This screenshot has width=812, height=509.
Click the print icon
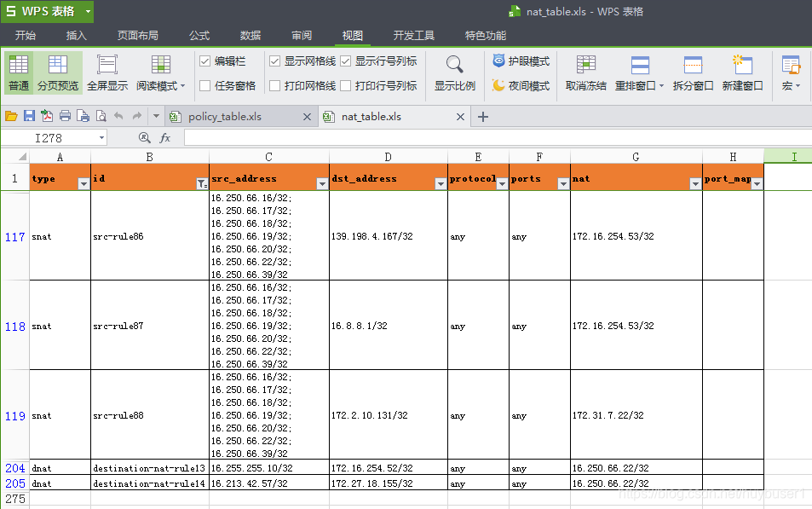(65, 116)
